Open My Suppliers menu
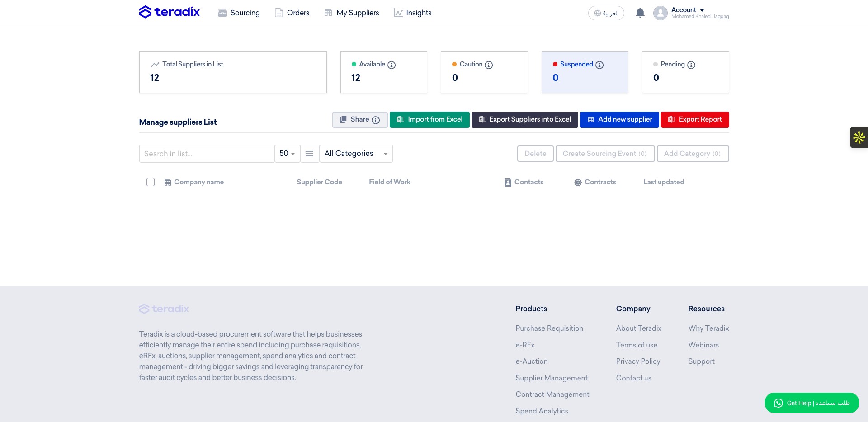The width and height of the screenshot is (868, 422). tap(352, 13)
